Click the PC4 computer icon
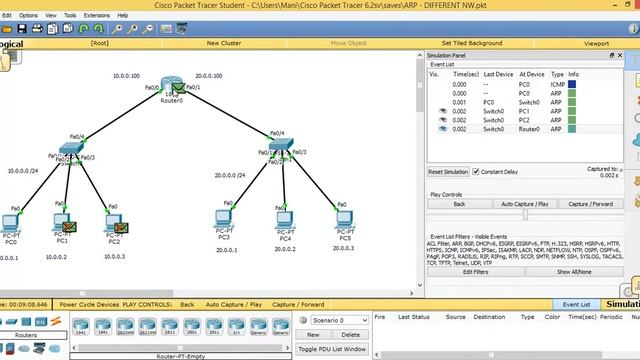The image size is (640, 360). (x=284, y=221)
